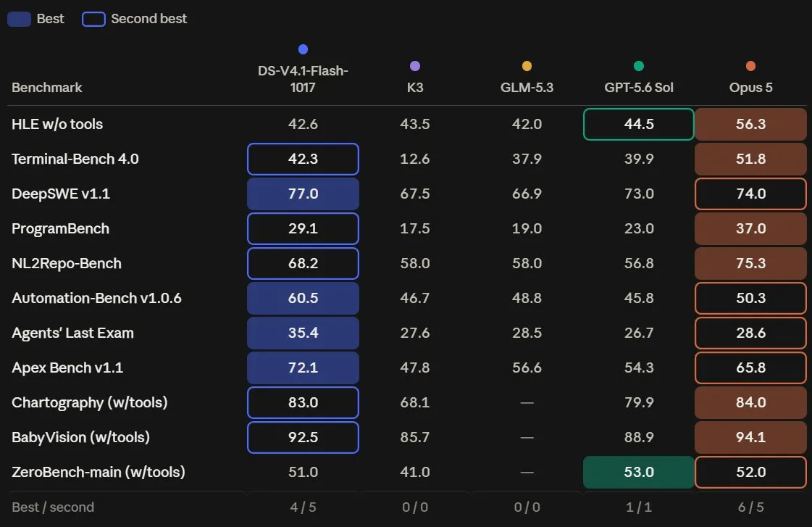Select the ProgramBench row label
812x527 pixels.
tap(60, 228)
